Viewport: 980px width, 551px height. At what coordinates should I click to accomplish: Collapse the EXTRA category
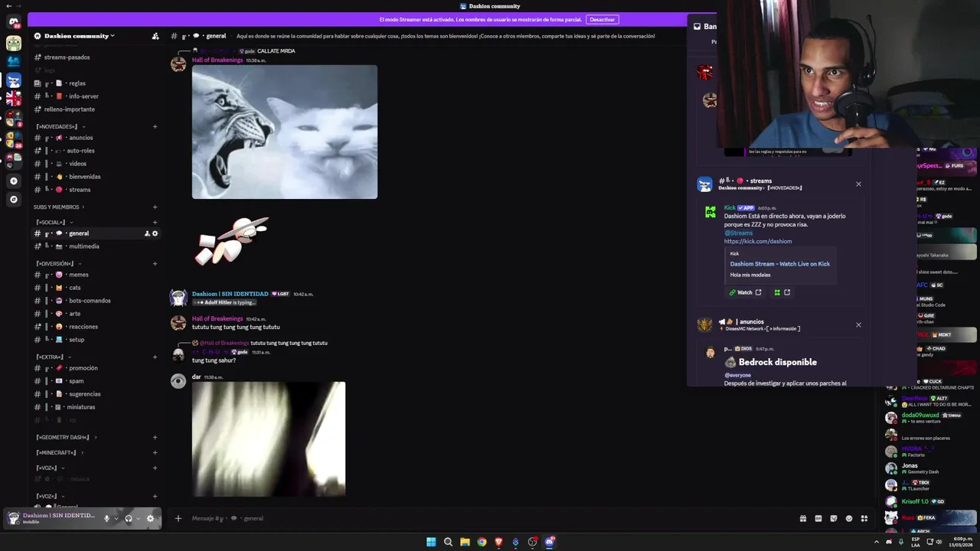pyautogui.click(x=53, y=357)
